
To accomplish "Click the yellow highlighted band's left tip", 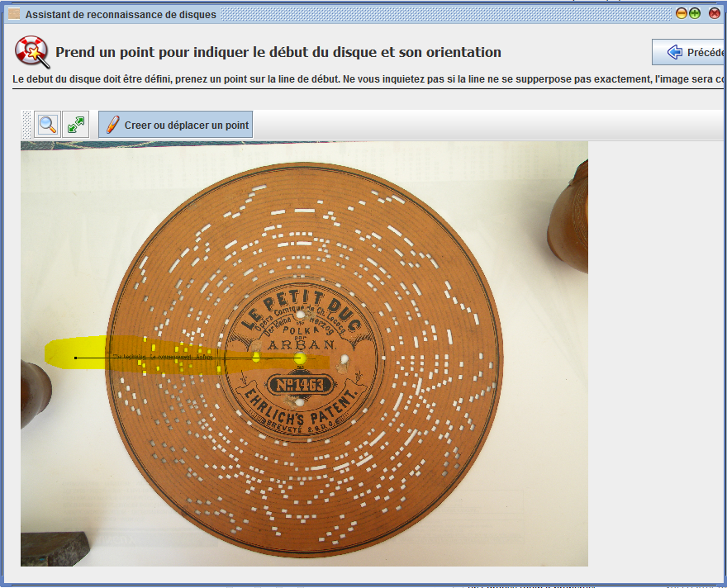I will pyautogui.click(x=48, y=353).
